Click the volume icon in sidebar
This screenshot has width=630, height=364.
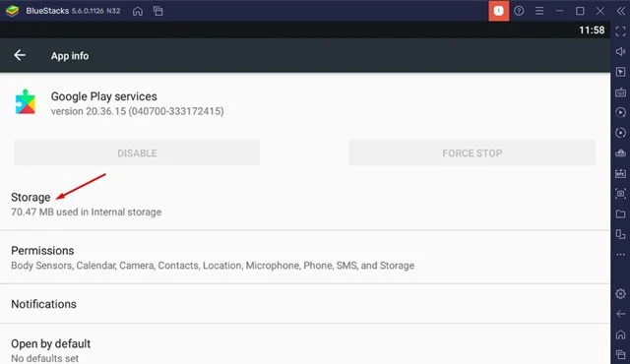(x=620, y=51)
